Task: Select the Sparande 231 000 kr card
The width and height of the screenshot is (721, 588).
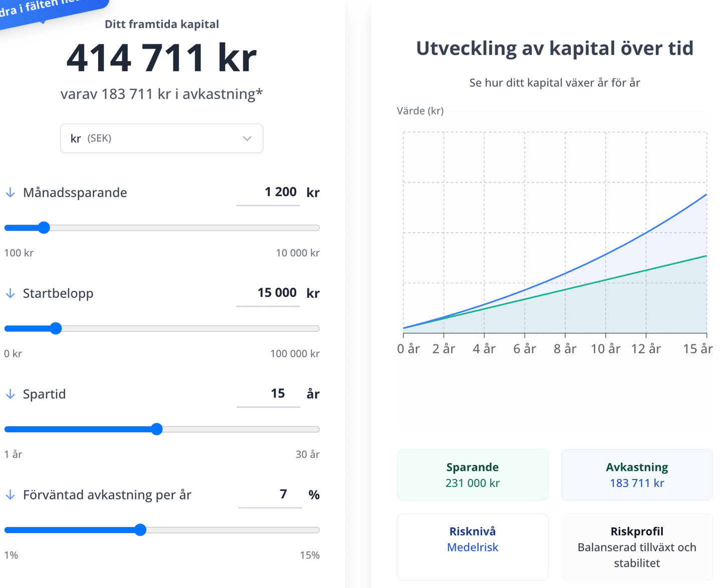Action: (473, 475)
